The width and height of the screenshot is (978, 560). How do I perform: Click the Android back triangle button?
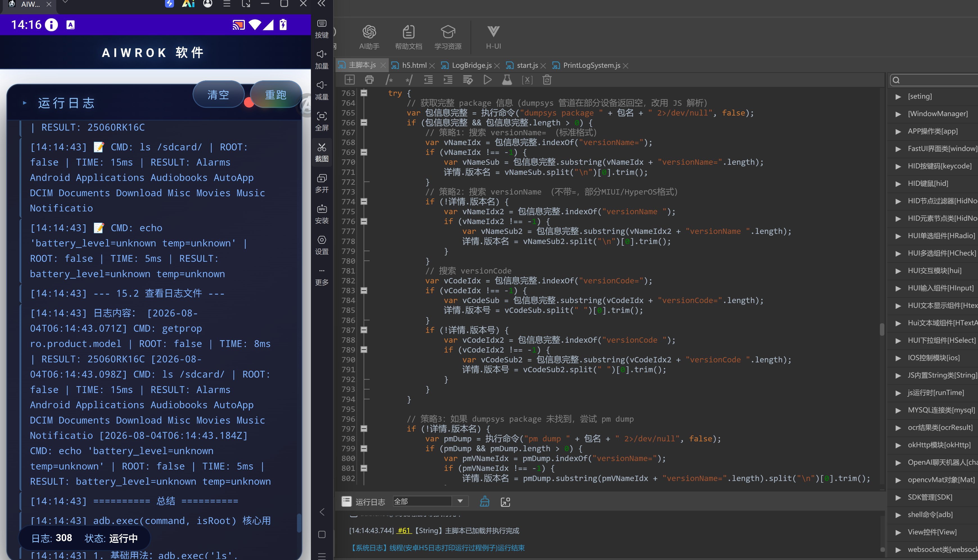tap(322, 512)
